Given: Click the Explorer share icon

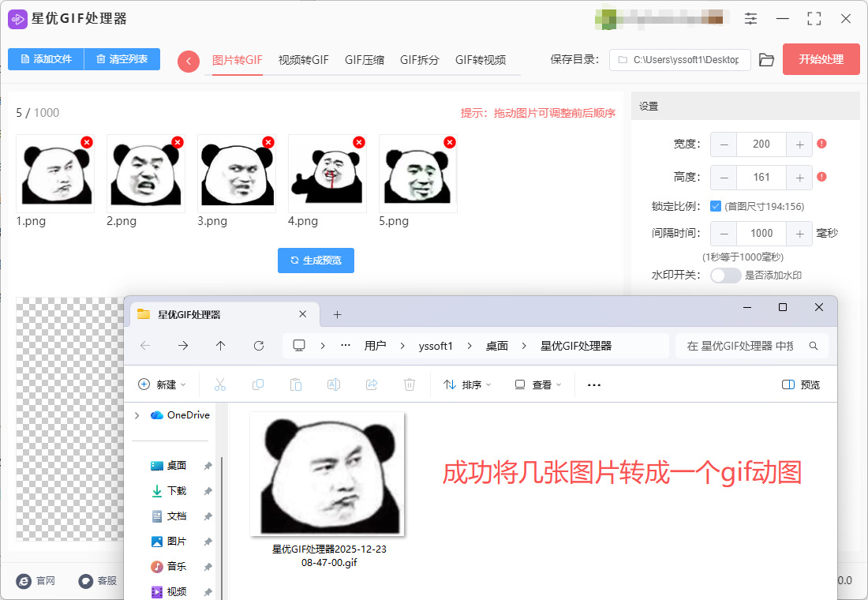Looking at the screenshot, I should coord(372,384).
